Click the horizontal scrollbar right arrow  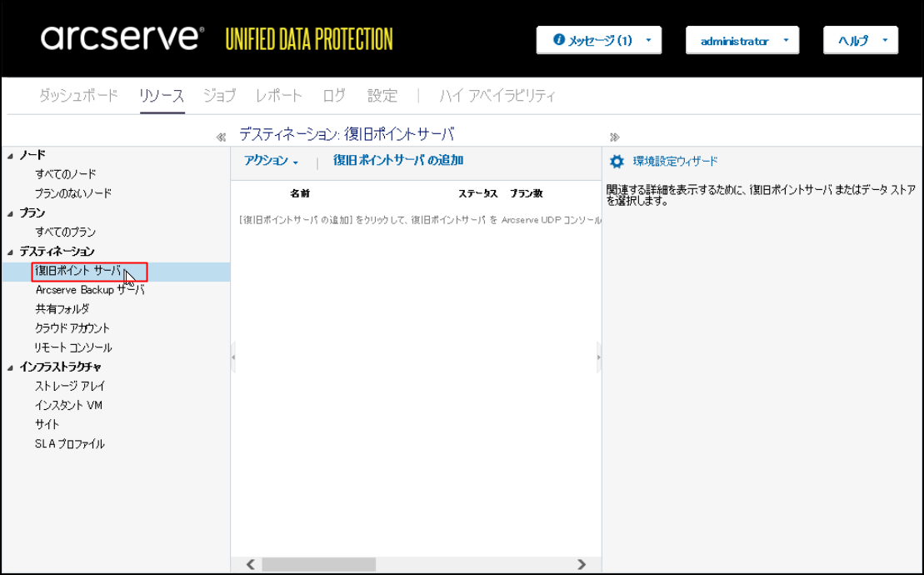pos(582,565)
